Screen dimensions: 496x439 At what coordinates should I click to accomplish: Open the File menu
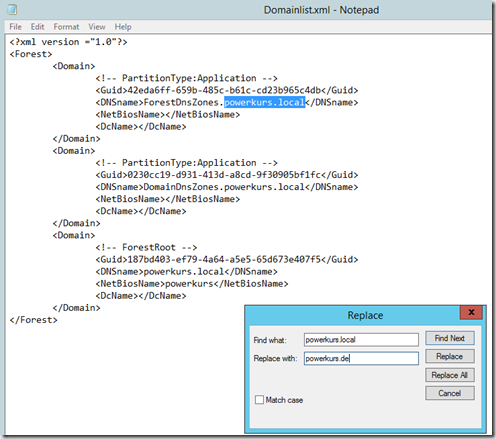point(15,27)
